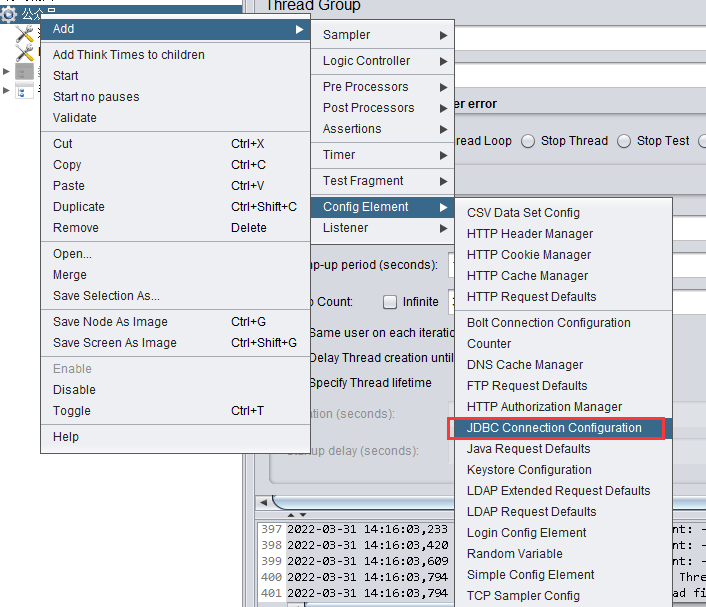Image resolution: width=706 pixels, height=607 pixels.
Task: Add Login Config Element
Action: click(x=563, y=533)
